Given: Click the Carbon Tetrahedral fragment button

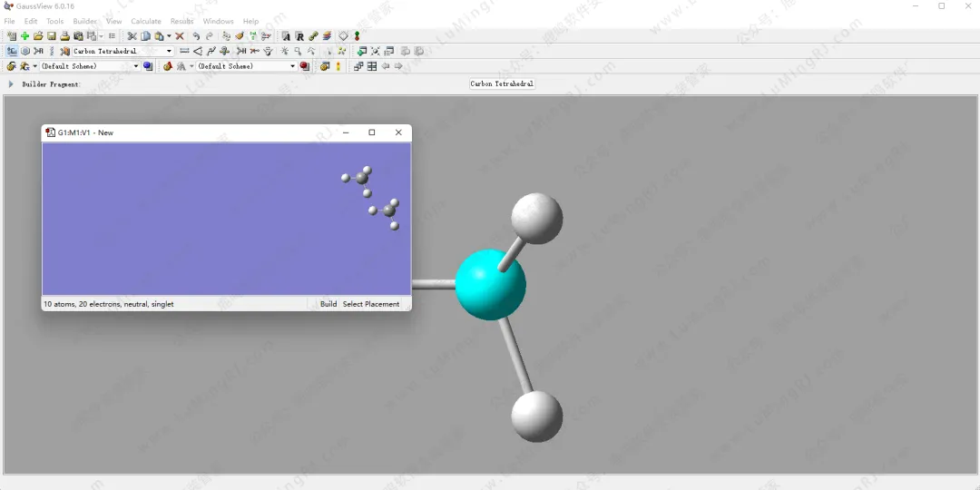Looking at the screenshot, I should pyautogui.click(x=502, y=83).
